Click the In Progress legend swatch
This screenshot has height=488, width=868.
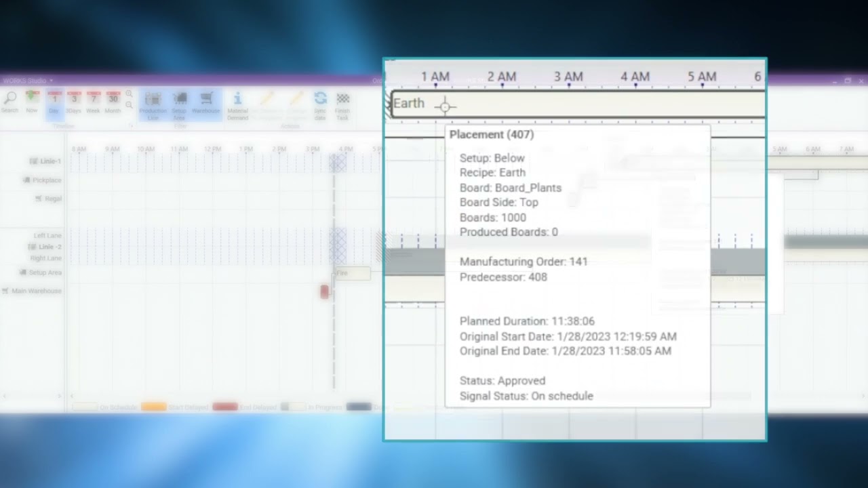tap(293, 407)
